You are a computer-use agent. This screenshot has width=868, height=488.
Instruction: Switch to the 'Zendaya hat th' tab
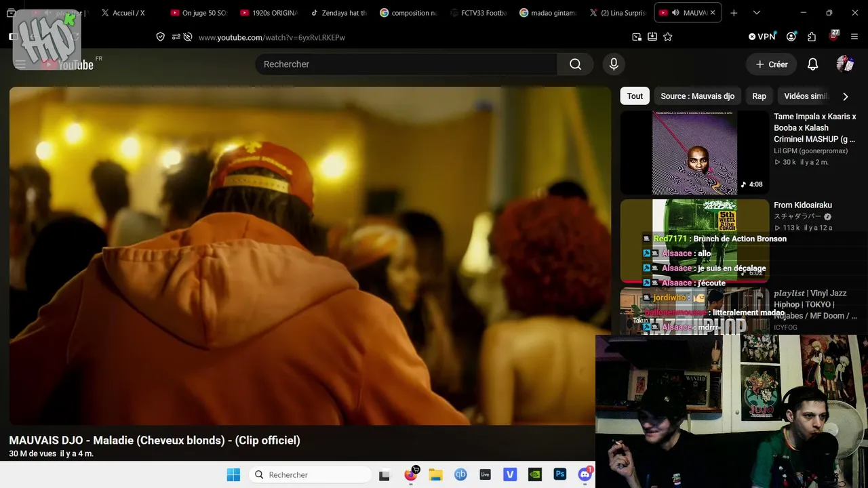[338, 13]
